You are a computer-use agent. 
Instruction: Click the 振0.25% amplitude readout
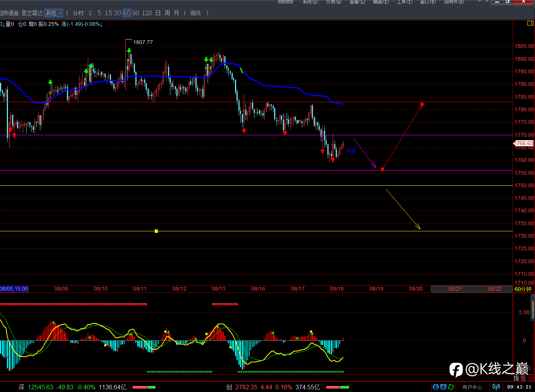point(49,24)
